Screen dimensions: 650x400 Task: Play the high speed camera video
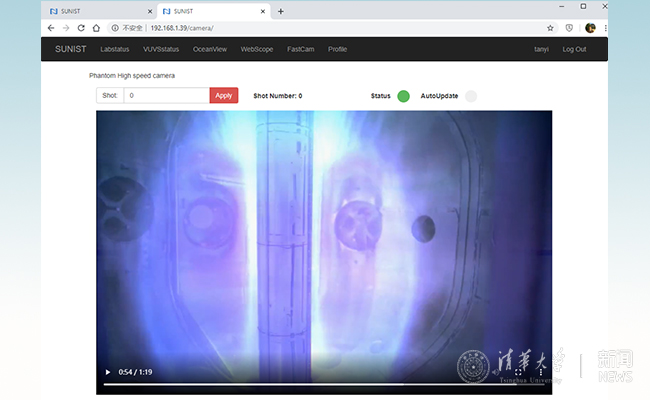(108, 372)
